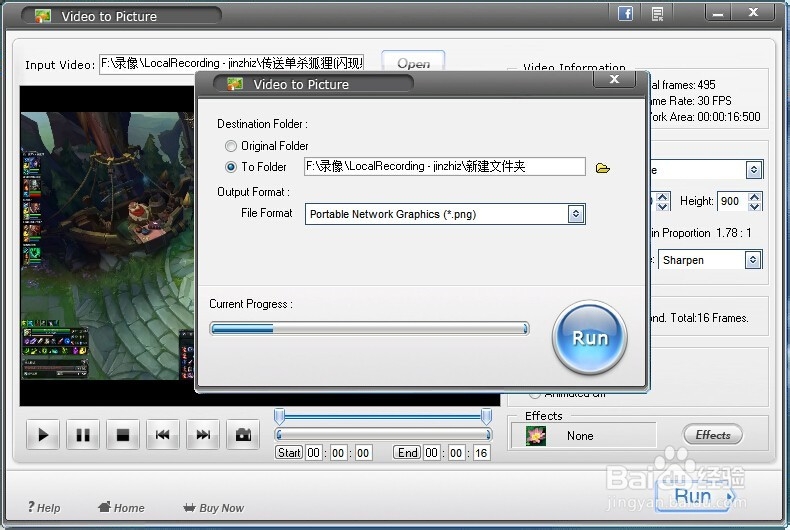Take a snapshot with camera icon
The height and width of the screenshot is (530, 790).
pyautogui.click(x=243, y=434)
